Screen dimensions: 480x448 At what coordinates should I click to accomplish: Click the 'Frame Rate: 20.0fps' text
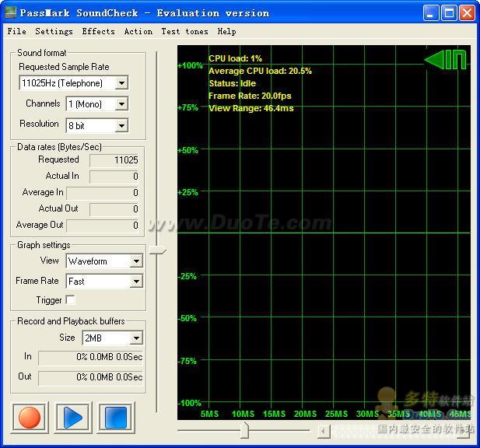[250, 96]
